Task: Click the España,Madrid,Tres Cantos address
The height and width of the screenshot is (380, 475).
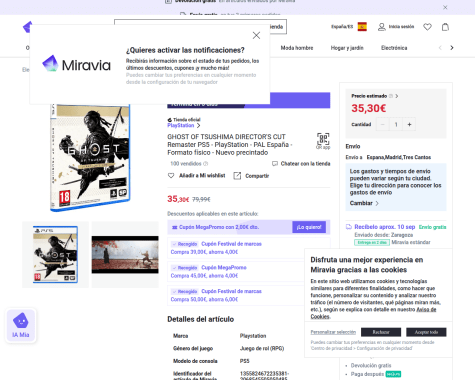Action: [399, 157]
